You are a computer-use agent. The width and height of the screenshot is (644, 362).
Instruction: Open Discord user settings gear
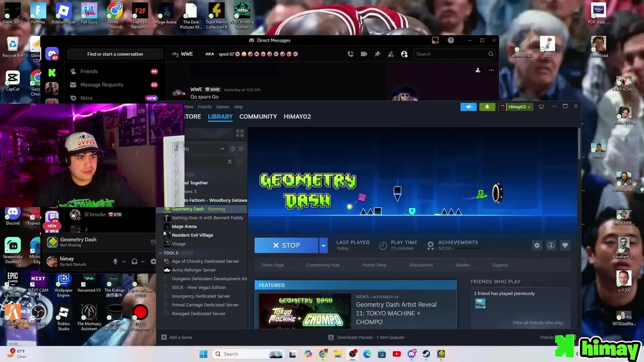[x=153, y=261]
